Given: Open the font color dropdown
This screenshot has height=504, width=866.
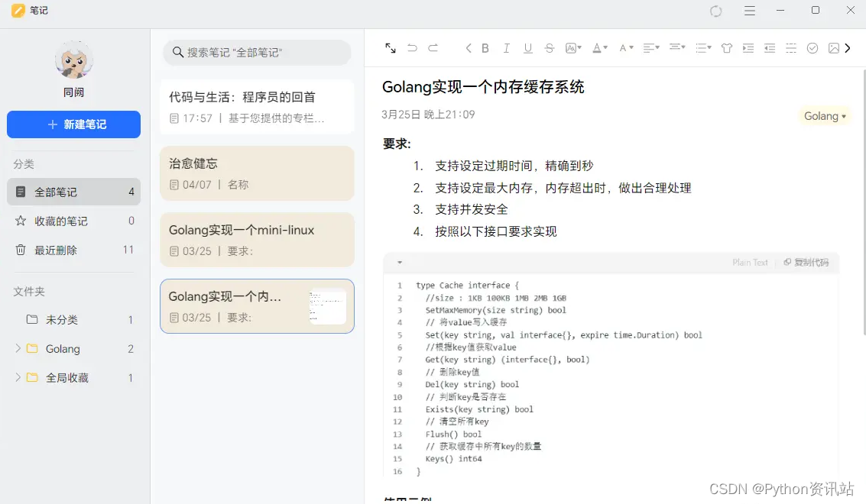Looking at the screenshot, I should click(600, 48).
